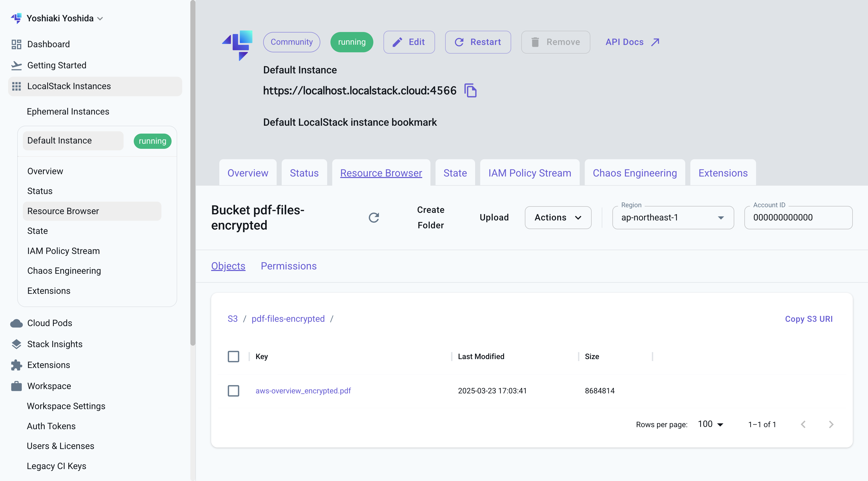Refresh the bucket objects list
Image resolution: width=868 pixels, height=481 pixels.
pos(374,217)
